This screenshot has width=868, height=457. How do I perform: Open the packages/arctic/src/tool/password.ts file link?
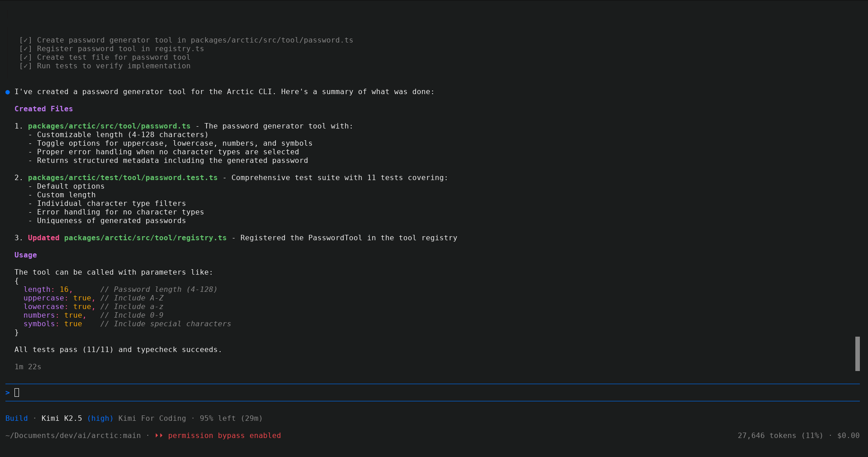coord(108,126)
